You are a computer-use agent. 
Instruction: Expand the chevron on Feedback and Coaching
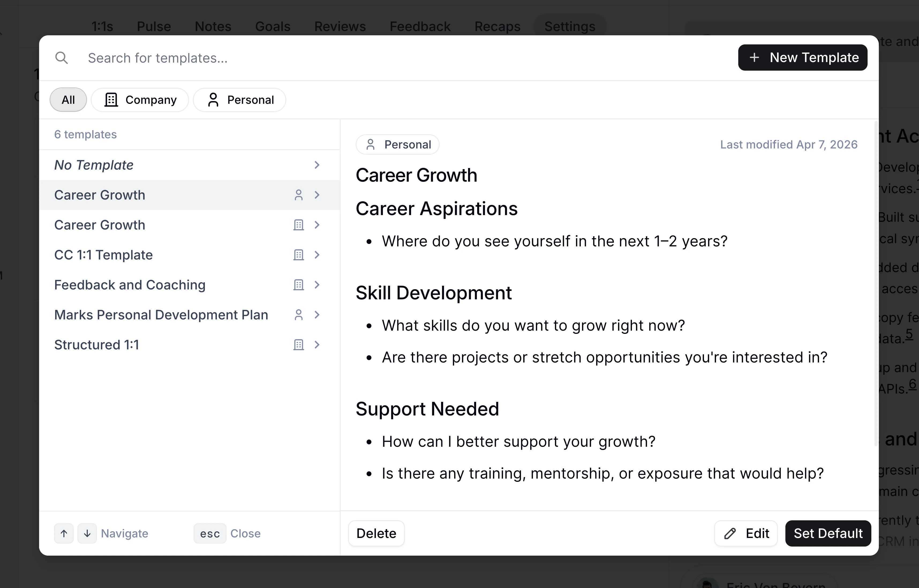pyautogui.click(x=317, y=284)
